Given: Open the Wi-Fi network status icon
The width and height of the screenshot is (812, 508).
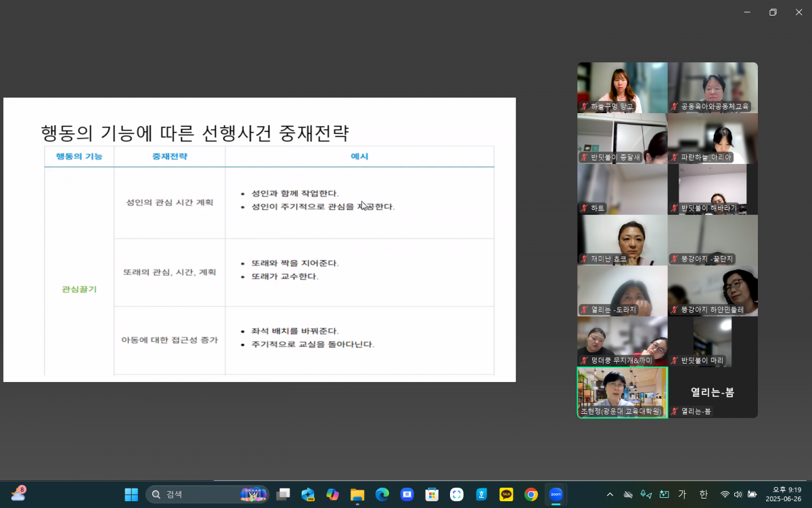Looking at the screenshot, I should 725,494.
